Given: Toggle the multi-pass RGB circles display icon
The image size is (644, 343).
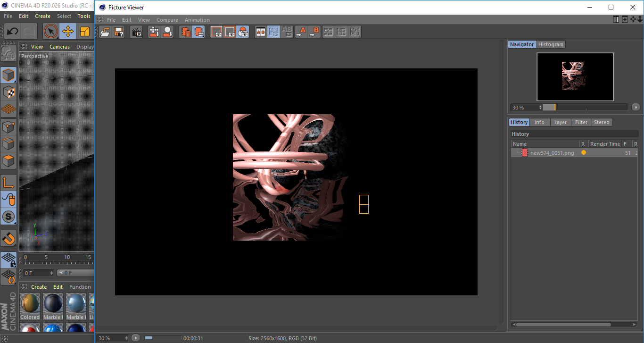Looking at the screenshot, I should click(x=243, y=32).
